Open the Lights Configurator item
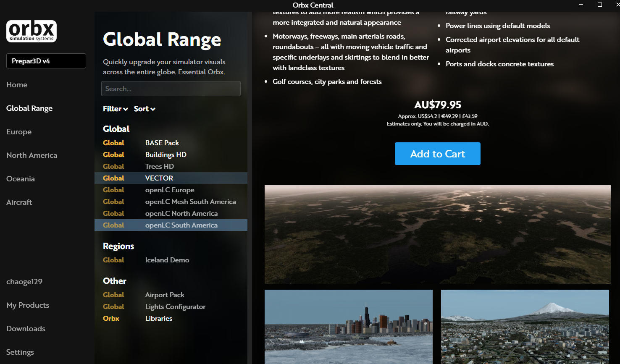Screen dimensions: 620x364 (171, 306)
